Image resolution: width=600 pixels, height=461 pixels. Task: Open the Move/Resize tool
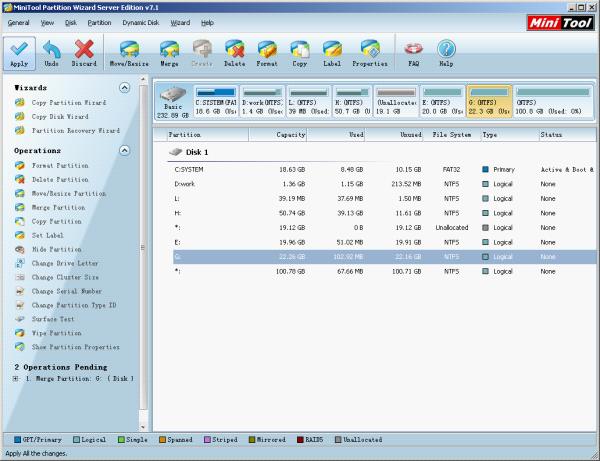pos(129,53)
